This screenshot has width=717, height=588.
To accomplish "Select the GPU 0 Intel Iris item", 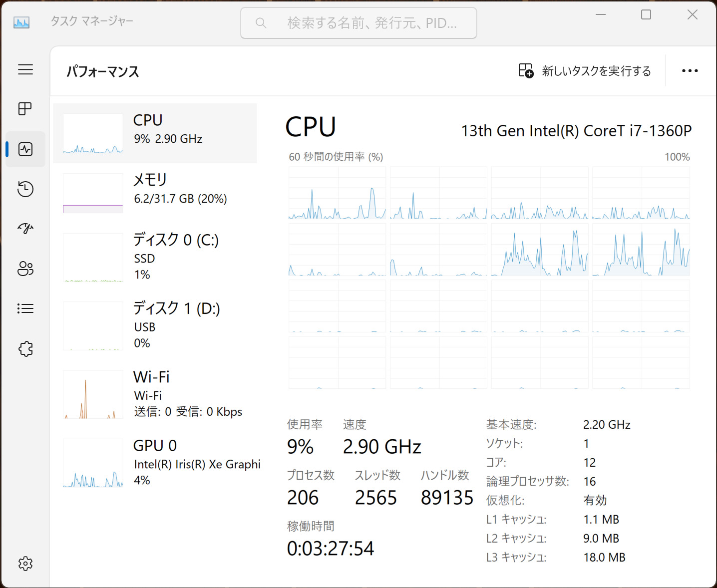I will 155,462.
